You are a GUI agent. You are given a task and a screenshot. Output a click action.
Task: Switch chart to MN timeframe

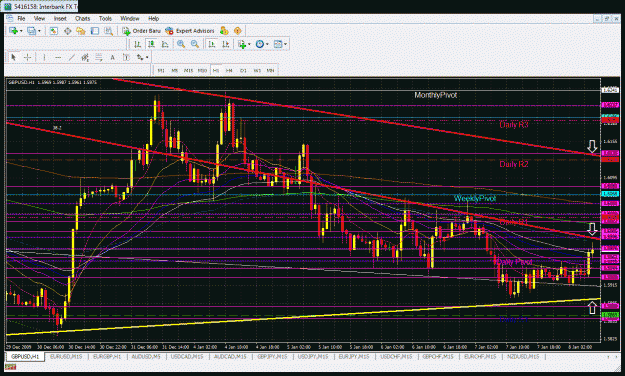tap(271, 71)
